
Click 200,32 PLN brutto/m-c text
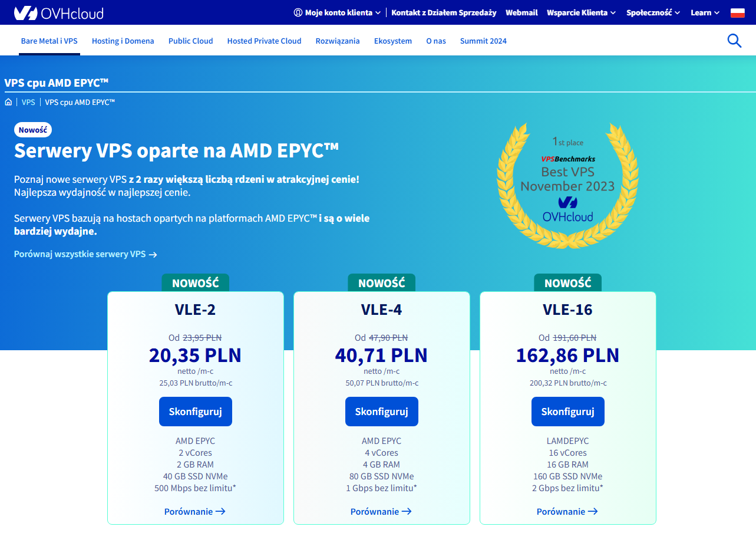[x=568, y=383]
